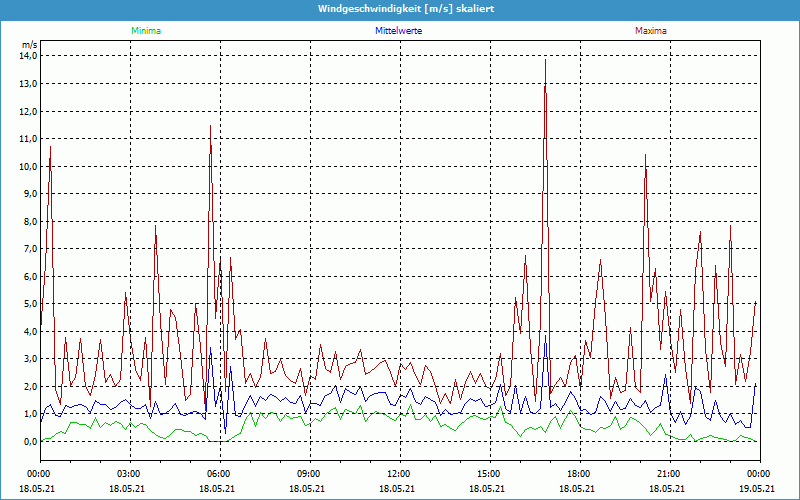800x500 pixels.
Task: Select the 03:00 time axis label
Action: (x=128, y=473)
